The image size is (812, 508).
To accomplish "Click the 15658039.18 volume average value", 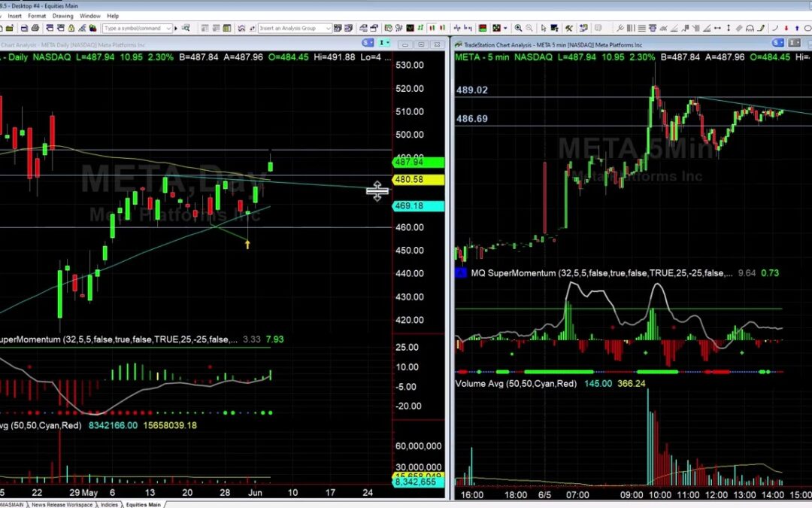I will point(170,425).
